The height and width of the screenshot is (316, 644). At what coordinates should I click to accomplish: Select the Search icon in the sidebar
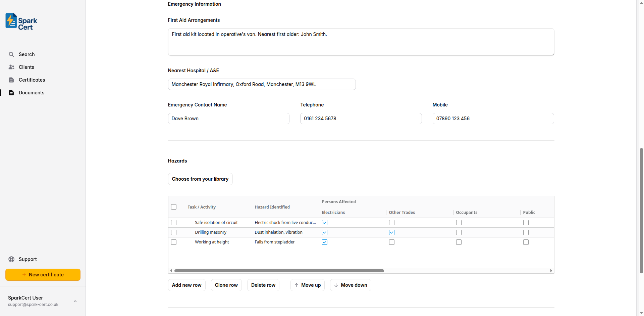(11, 54)
